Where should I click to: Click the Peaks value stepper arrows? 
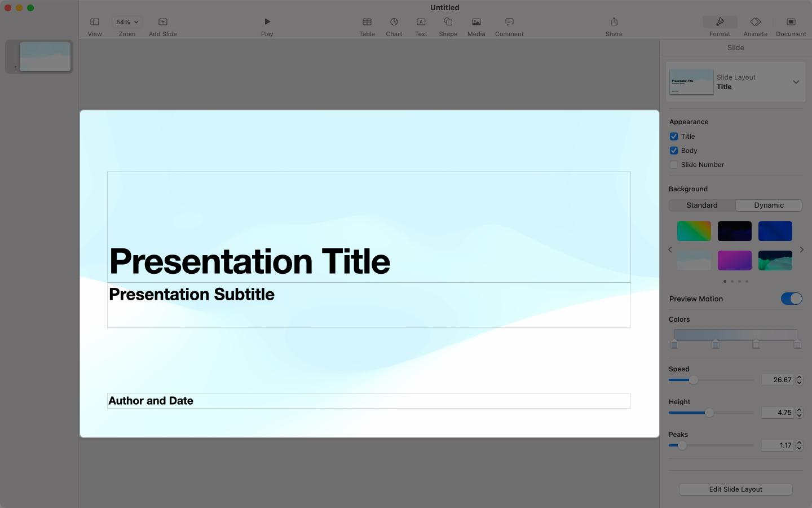coord(799,445)
